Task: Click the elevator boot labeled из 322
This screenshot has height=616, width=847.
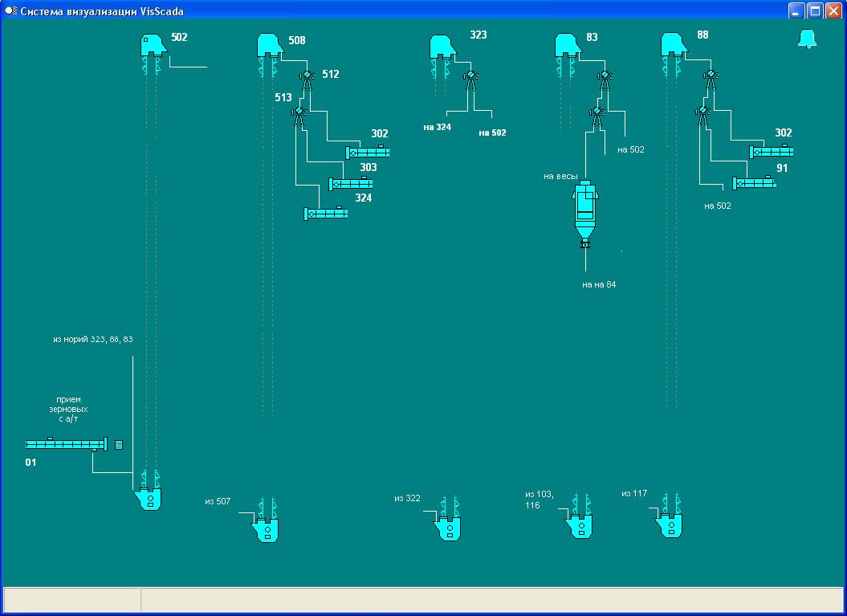Action: [450, 528]
